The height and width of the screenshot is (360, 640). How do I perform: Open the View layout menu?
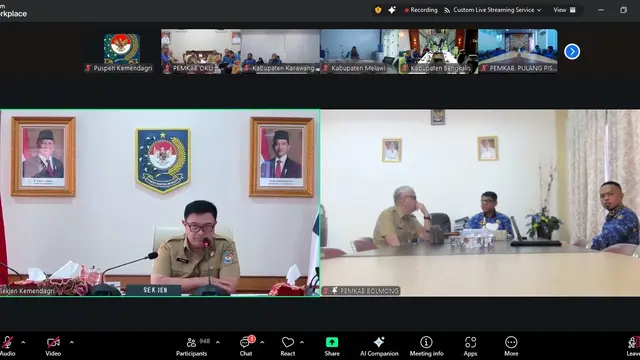coord(564,10)
